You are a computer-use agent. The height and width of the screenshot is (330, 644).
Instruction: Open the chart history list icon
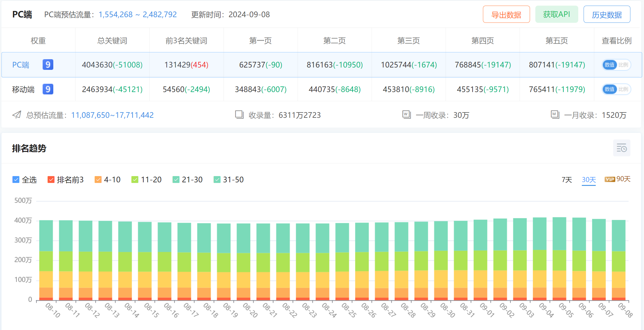[x=621, y=148]
